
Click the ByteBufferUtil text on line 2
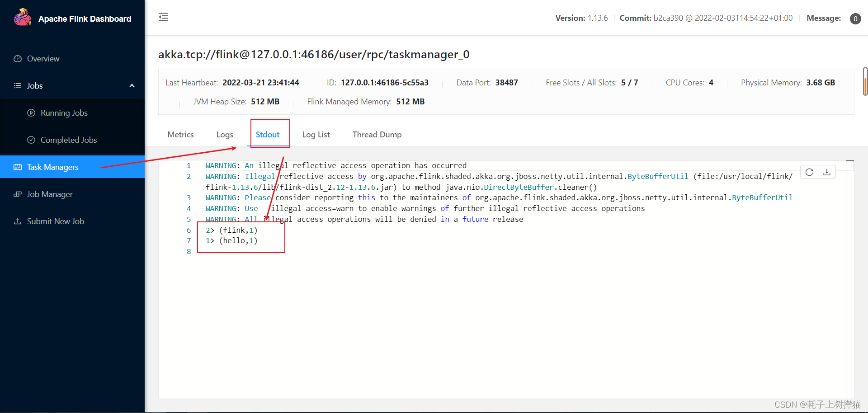(x=658, y=177)
